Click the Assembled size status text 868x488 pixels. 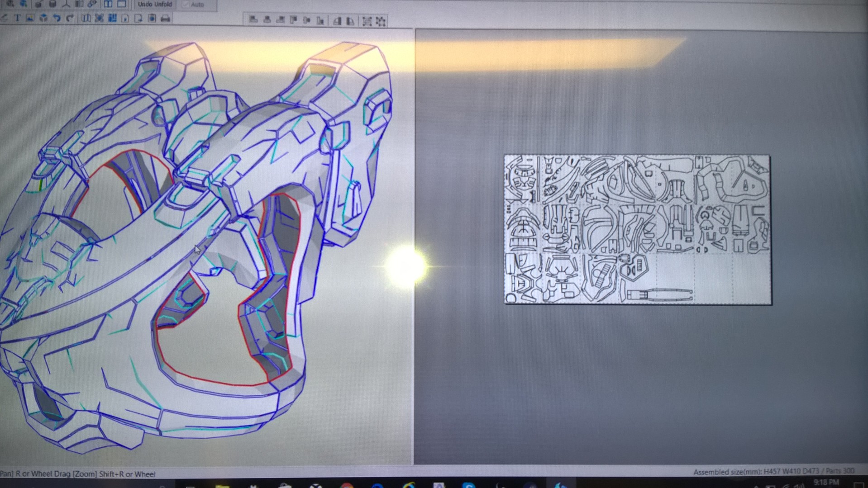pos(774,472)
